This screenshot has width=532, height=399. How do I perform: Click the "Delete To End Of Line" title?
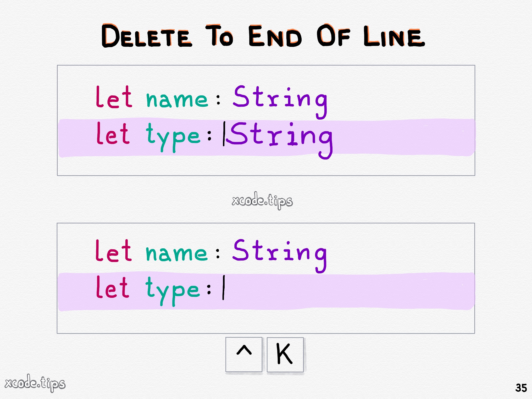point(263,36)
